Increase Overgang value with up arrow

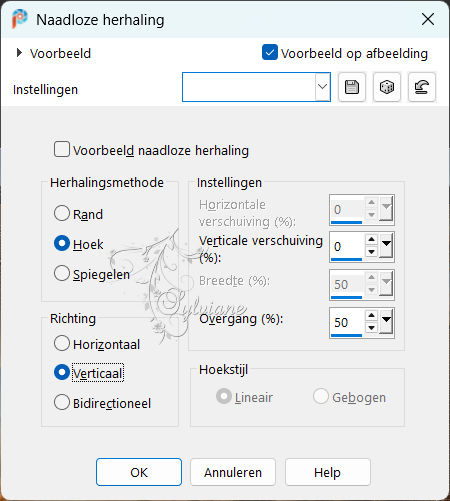click(371, 315)
